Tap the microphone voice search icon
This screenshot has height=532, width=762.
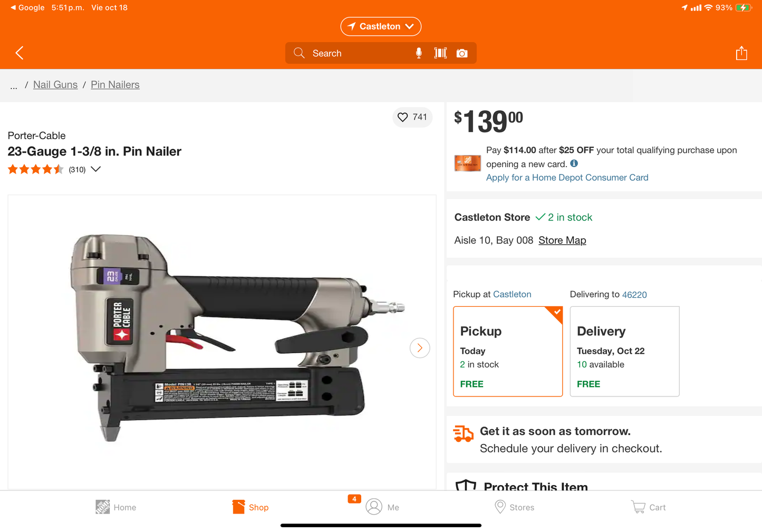(x=419, y=53)
